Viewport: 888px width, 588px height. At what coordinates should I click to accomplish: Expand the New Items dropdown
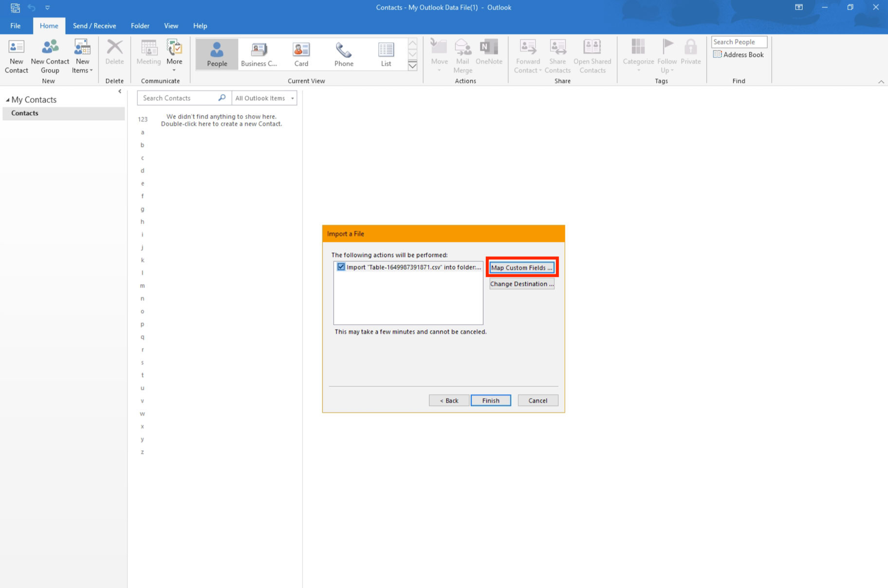pos(82,66)
